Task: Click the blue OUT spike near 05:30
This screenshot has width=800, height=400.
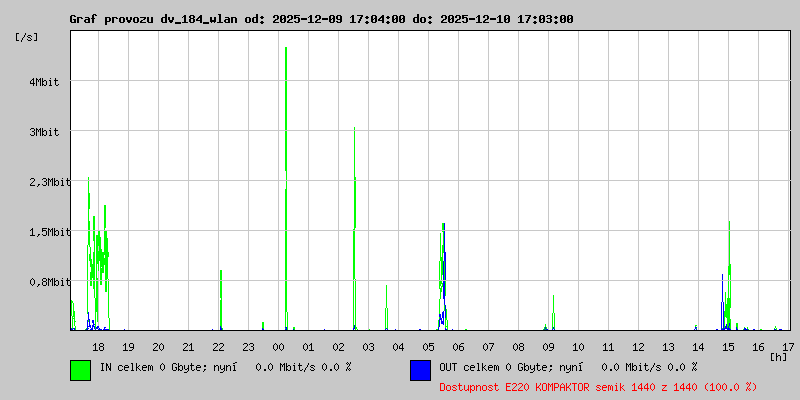Action: (x=444, y=276)
